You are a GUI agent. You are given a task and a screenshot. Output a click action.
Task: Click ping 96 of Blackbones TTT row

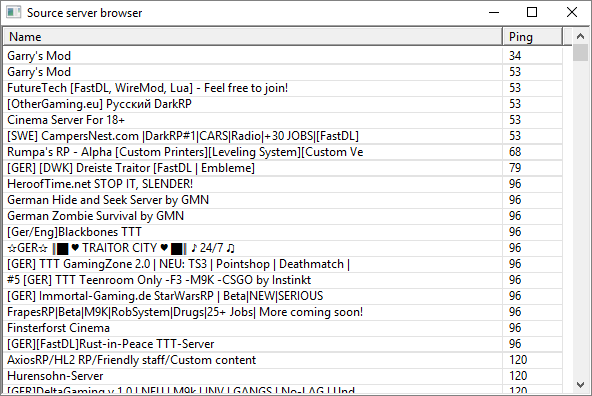tap(515, 232)
